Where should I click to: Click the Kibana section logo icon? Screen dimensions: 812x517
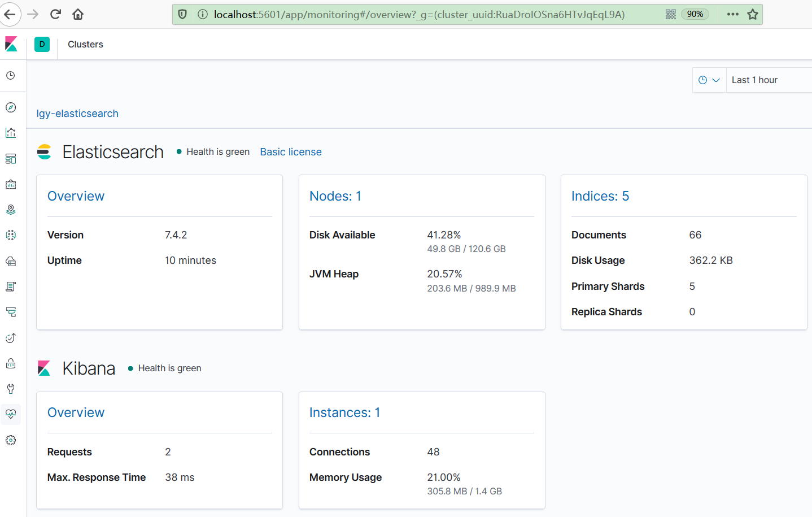tap(44, 368)
